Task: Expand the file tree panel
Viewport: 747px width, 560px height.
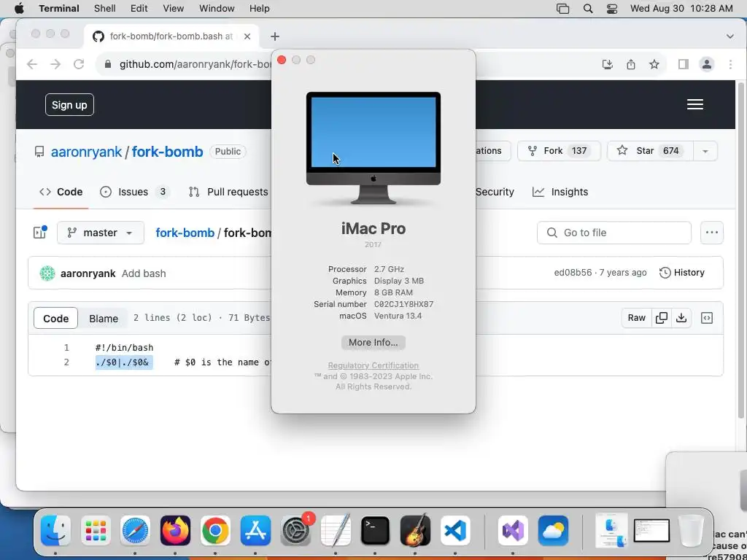Action: (x=39, y=233)
